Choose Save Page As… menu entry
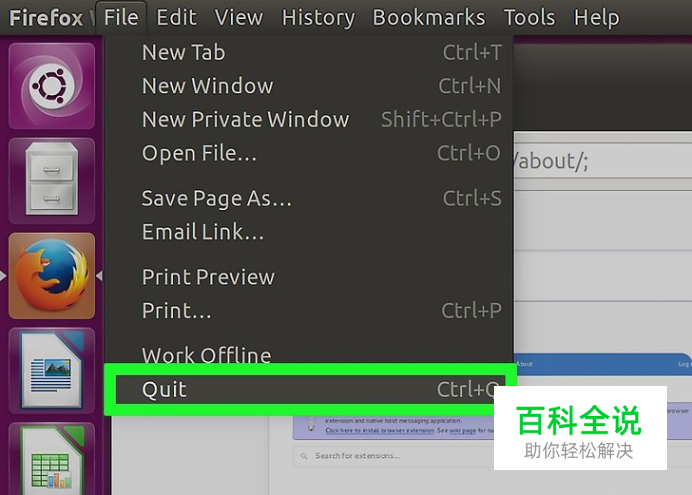 [309, 198]
